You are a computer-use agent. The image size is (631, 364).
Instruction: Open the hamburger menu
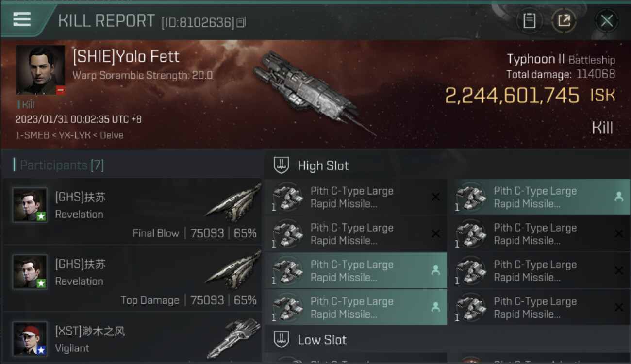[x=22, y=20]
